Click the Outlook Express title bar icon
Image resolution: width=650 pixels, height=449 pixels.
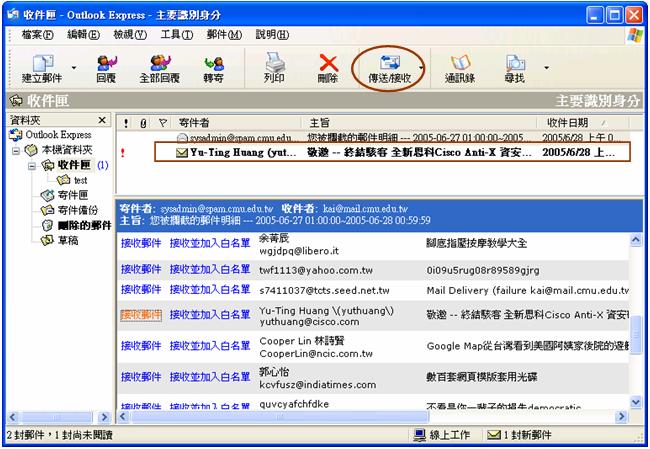tap(13, 15)
